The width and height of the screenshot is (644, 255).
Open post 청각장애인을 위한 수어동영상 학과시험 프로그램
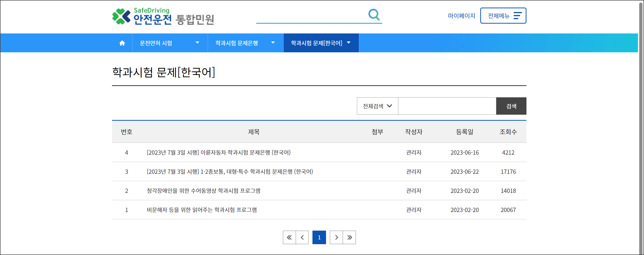(203, 191)
